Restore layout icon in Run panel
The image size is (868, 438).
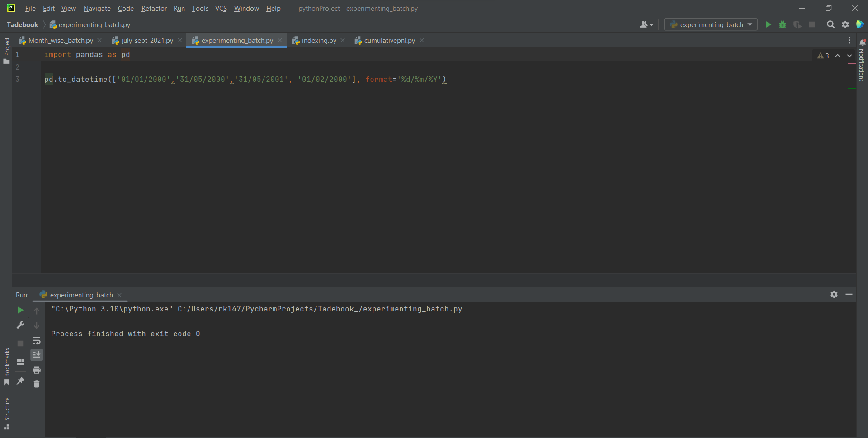20,362
